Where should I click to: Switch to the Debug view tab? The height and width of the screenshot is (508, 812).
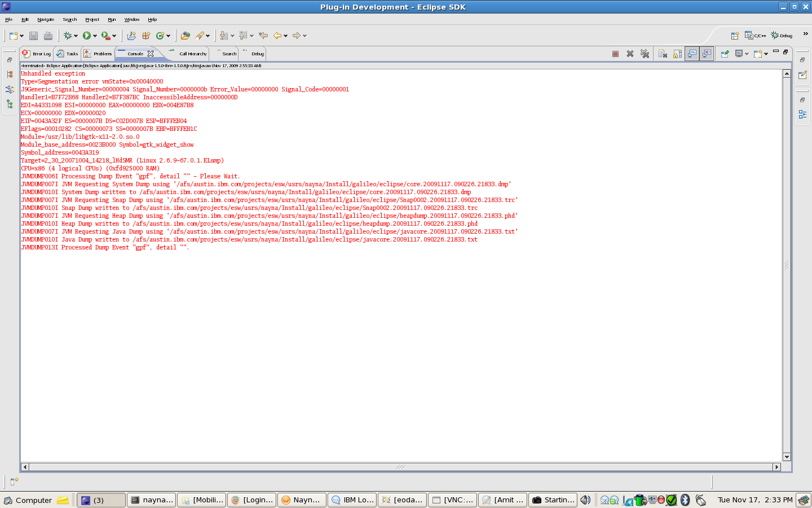tap(253, 54)
